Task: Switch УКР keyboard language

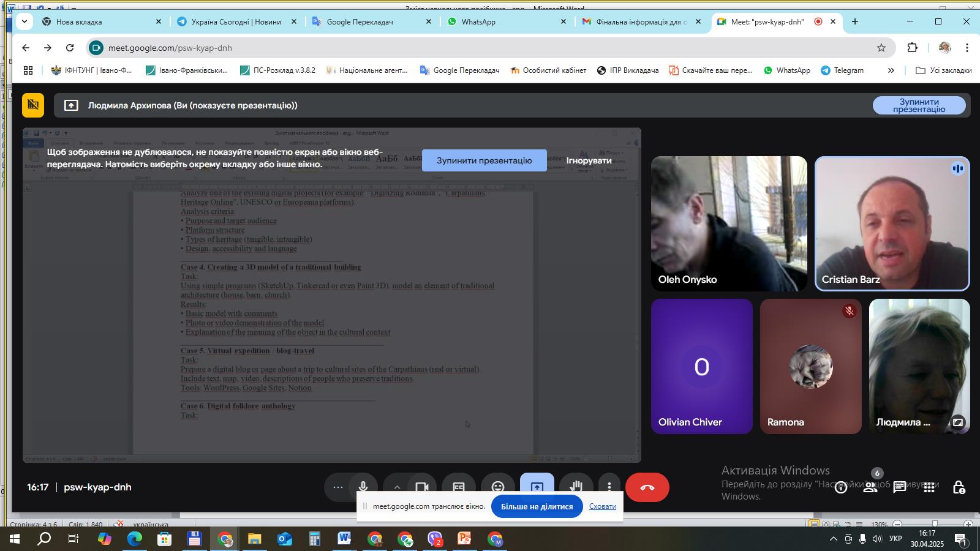Action: click(x=895, y=539)
